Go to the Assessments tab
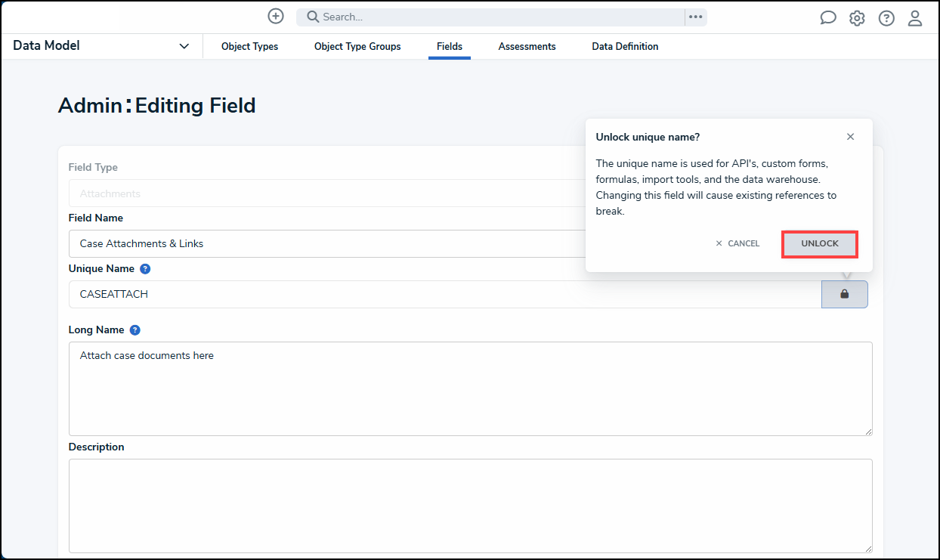 (x=527, y=47)
